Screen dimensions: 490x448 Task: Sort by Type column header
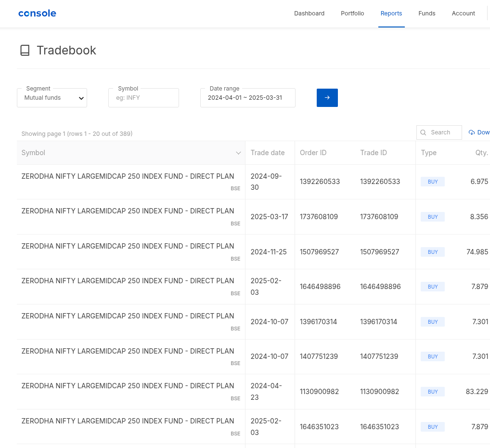[x=428, y=153]
